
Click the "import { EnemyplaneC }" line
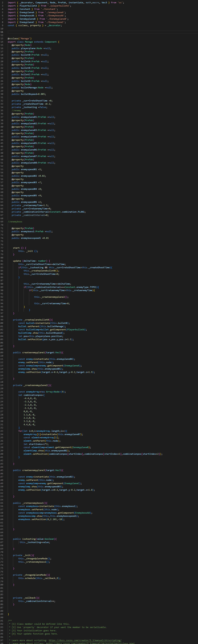coord(37,22)
